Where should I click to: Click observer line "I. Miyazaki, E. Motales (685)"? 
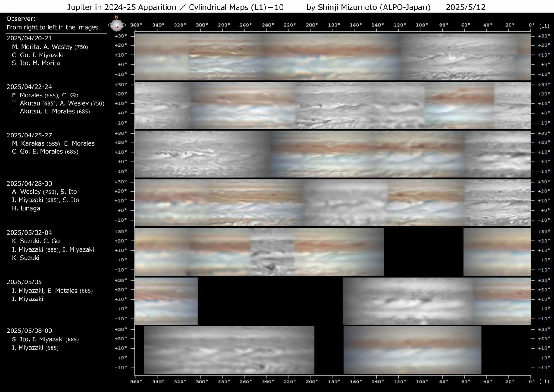click(x=52, y=291)
